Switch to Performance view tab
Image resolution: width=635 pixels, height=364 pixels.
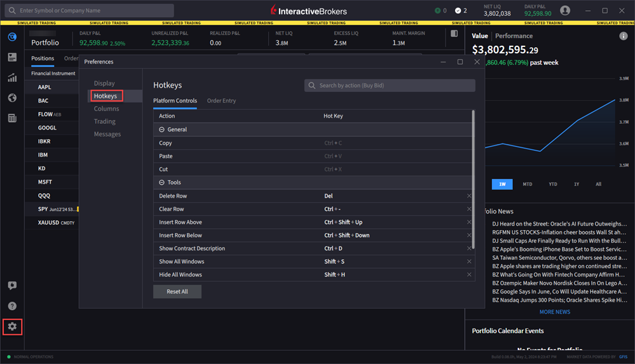pos(514,36)
